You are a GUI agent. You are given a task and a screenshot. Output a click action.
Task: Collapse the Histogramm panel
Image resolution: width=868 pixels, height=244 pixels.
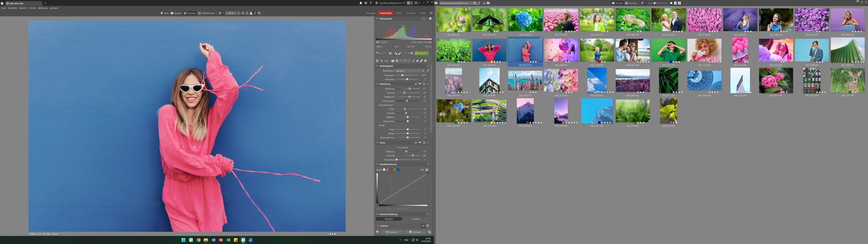coord(377,19)
